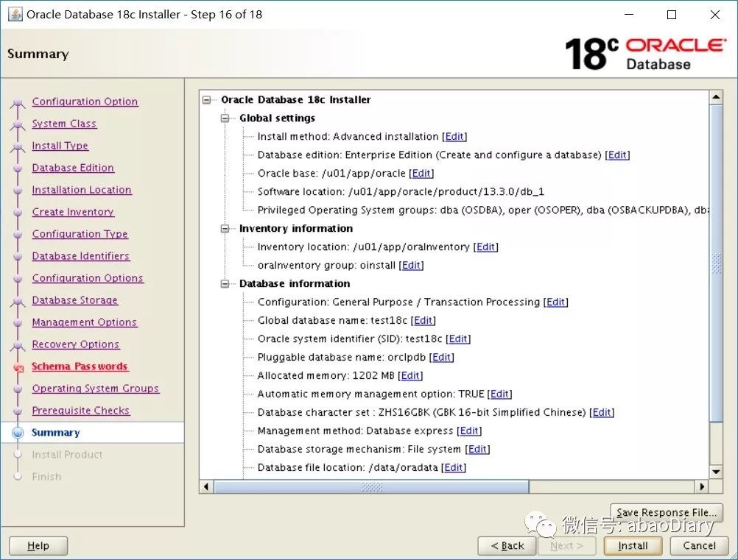This screenshot has height=560, width=738.
Task: Click the Schema Passwords warning step icon
Action: point(18,368)
